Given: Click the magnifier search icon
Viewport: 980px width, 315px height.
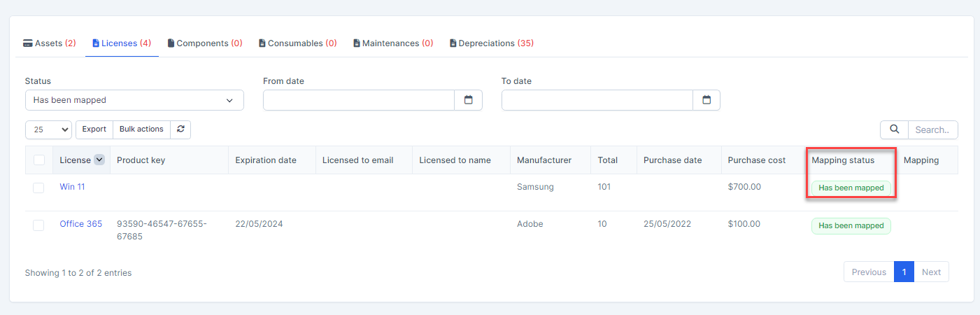Looking at the screenshot, I should click(893, 129).
